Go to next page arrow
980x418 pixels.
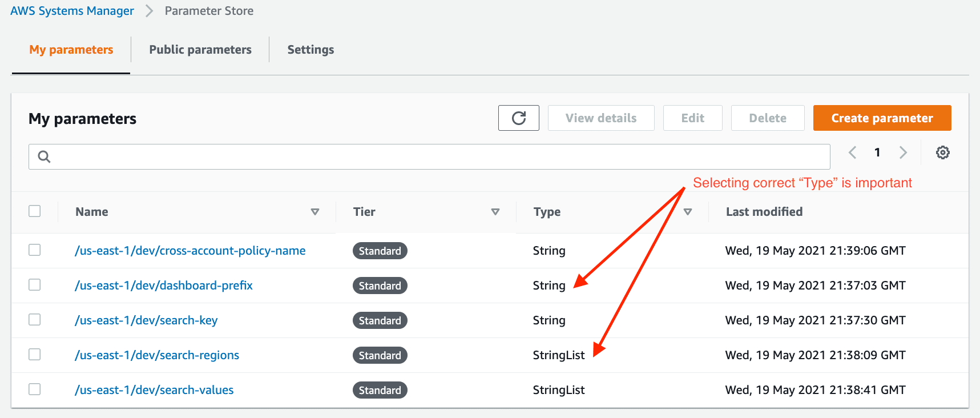(x=903, y=152)
